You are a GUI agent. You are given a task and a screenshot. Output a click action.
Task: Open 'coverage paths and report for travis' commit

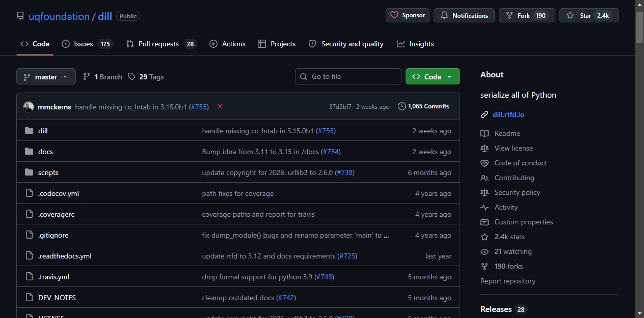click(258, 214)
